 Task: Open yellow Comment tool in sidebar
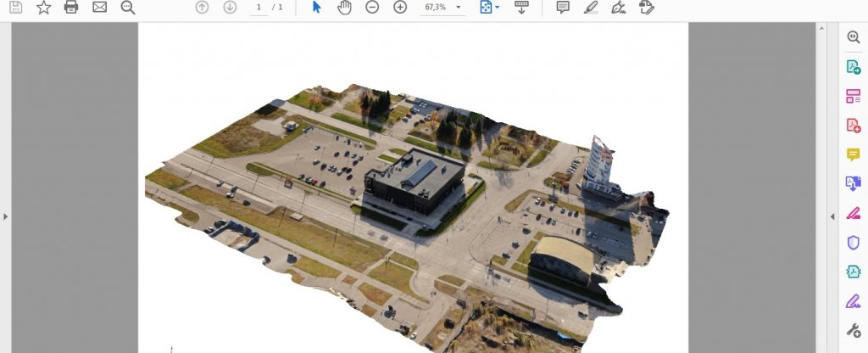[x=854, y=154]
